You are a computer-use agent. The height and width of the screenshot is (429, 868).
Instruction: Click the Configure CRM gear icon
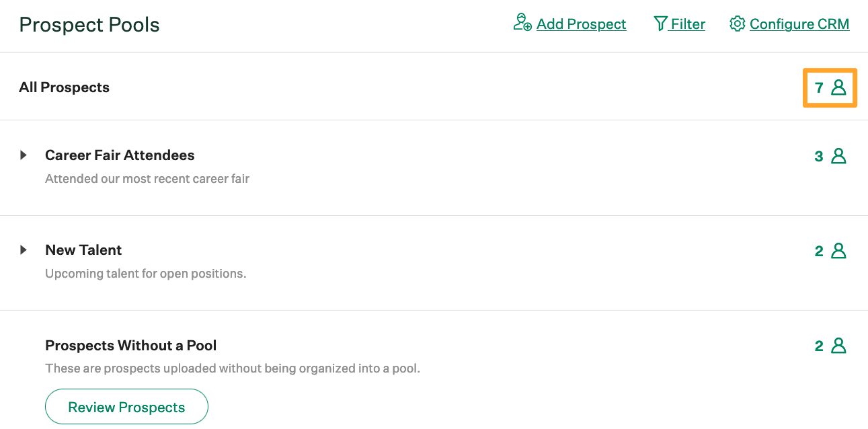(737, 24)
